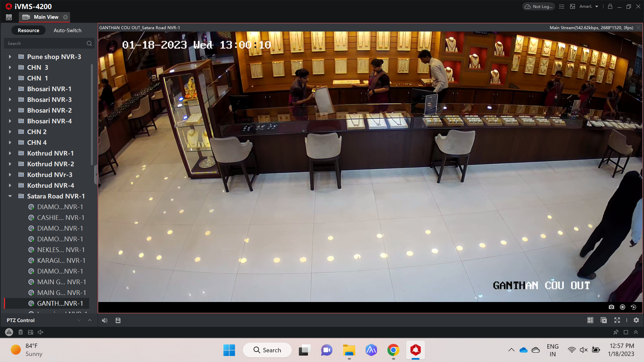Expand the Bhosari NVR-4 group
The image size is (644, 362).
[x=10, y=121]
